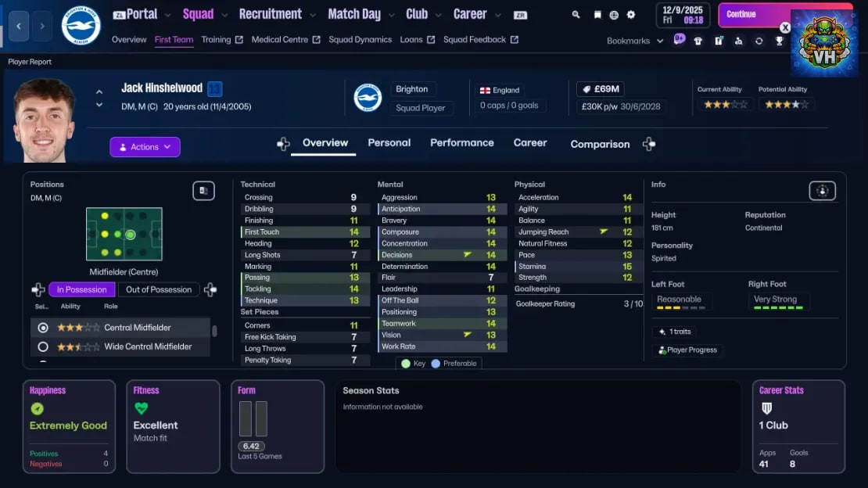
Task: Click the Fitness heart icon
Action: coord(142,408)
